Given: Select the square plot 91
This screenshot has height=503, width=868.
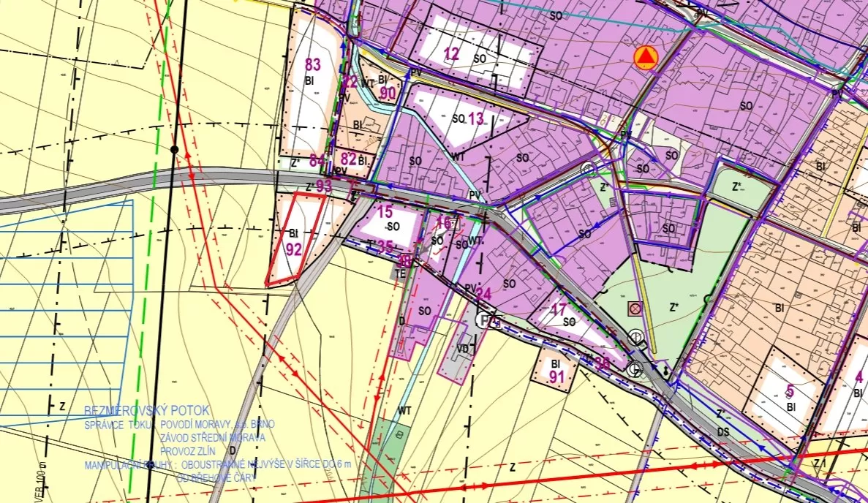Looking at the screenshot, I should click(x=556, y=370).
